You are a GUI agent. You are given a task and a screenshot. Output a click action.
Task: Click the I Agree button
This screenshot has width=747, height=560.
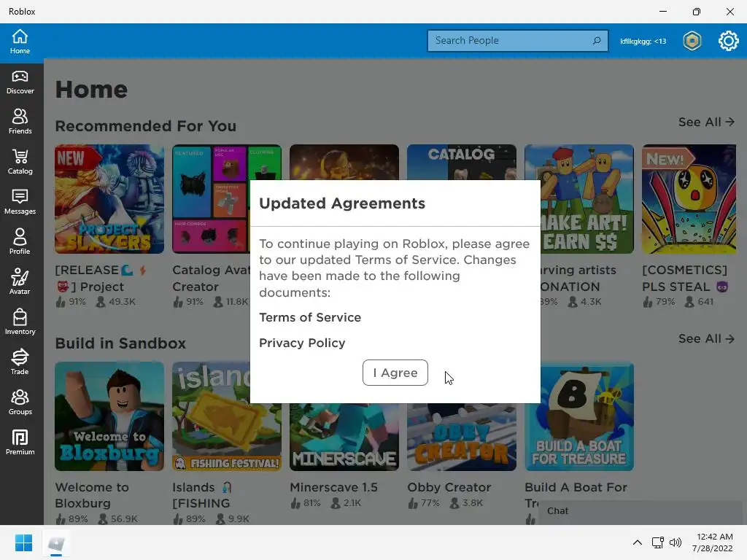(395, 373)
